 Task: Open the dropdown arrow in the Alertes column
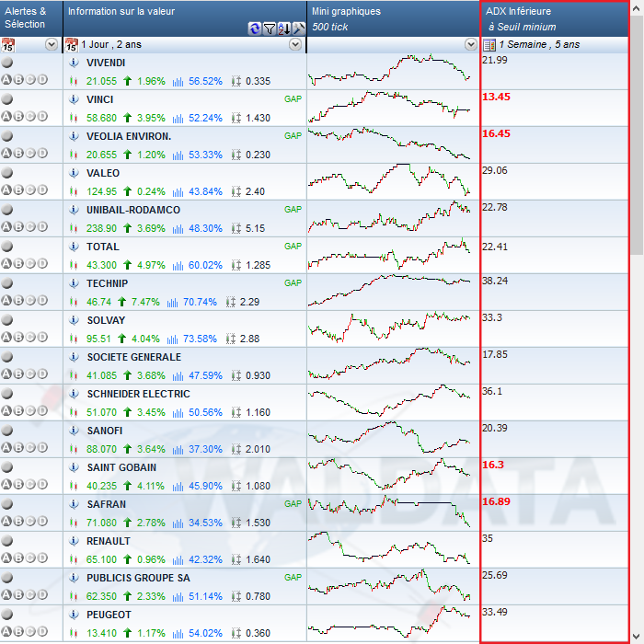(x=52, y=44)
